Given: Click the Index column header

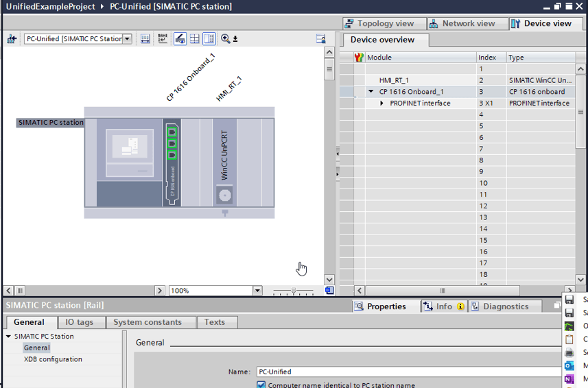Looking at the screenshot, I should tap(491, 58).
